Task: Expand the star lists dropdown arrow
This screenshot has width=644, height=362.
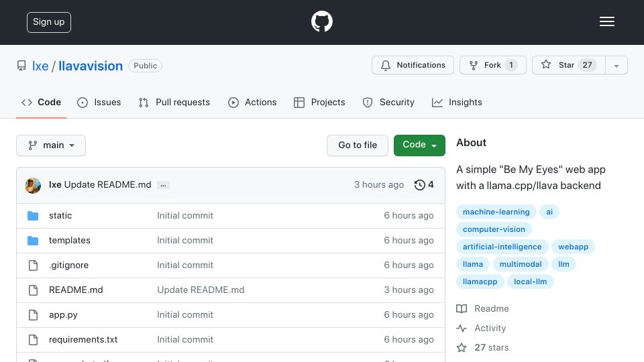Action: pyautogui.click(x=616, y=65)
